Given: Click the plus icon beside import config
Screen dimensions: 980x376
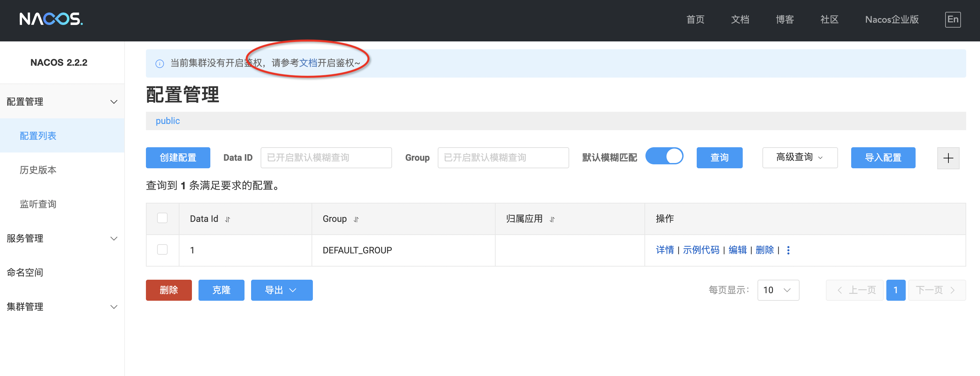Looking at the screenshot, I should pyautogui.click(x=948, y=158).
